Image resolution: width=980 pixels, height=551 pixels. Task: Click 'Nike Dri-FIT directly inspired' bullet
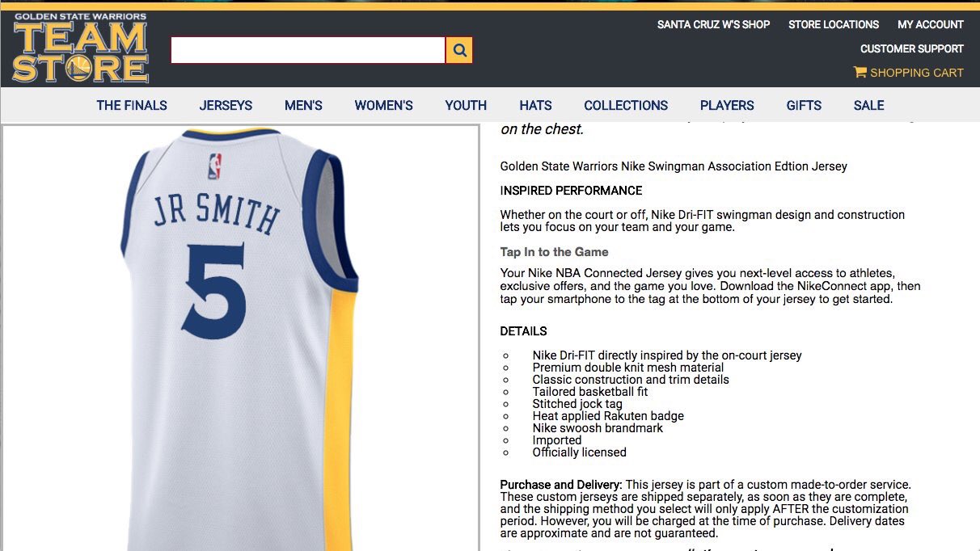click(667, 355)
